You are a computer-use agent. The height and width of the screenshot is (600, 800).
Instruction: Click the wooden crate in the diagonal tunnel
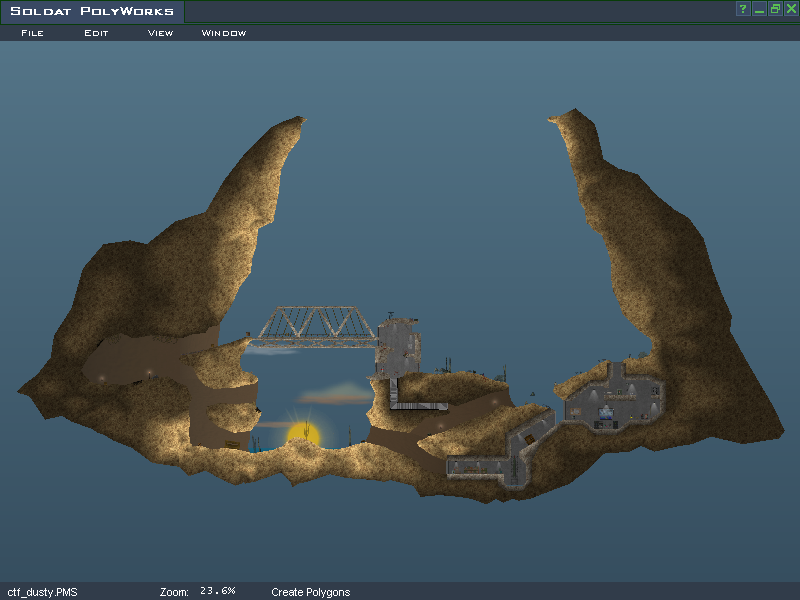point(530,438)
